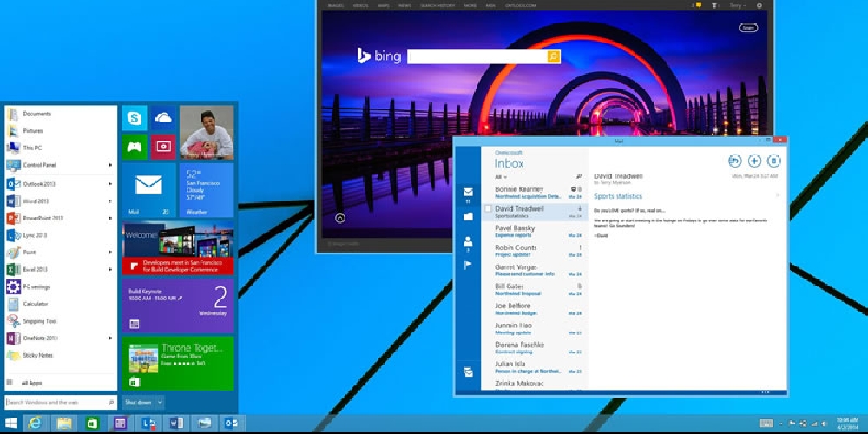The height and width of the screenshot is (434, 868).
Task: Open the green Store icon on taskbar
Action: pyautogui.click(x=93, y=424)
